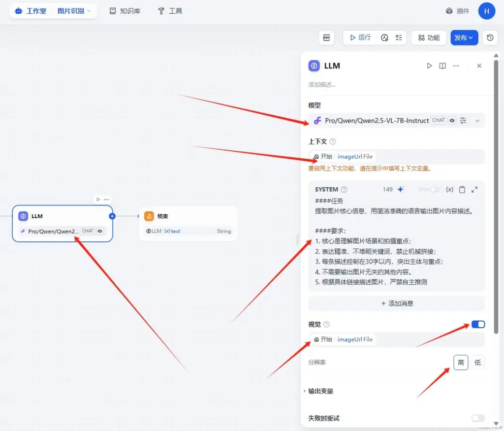Copy the SYSTEM prompt via clipboard icon
This screenshot has width=504, height=431.
[462, 189]
